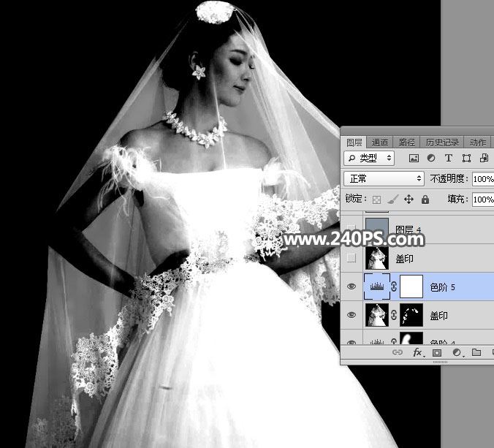
Task: Switch to the 历史记录 tab
Action: pos(442,143)
